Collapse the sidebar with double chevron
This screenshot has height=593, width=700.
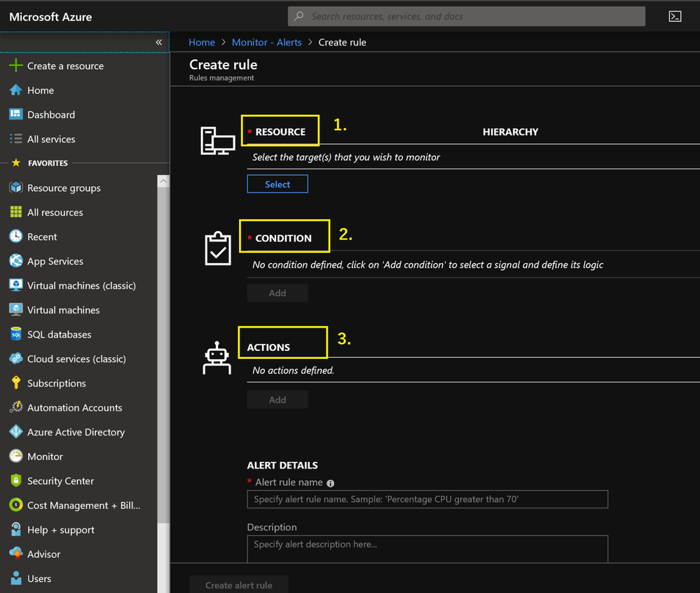point(158,43)
